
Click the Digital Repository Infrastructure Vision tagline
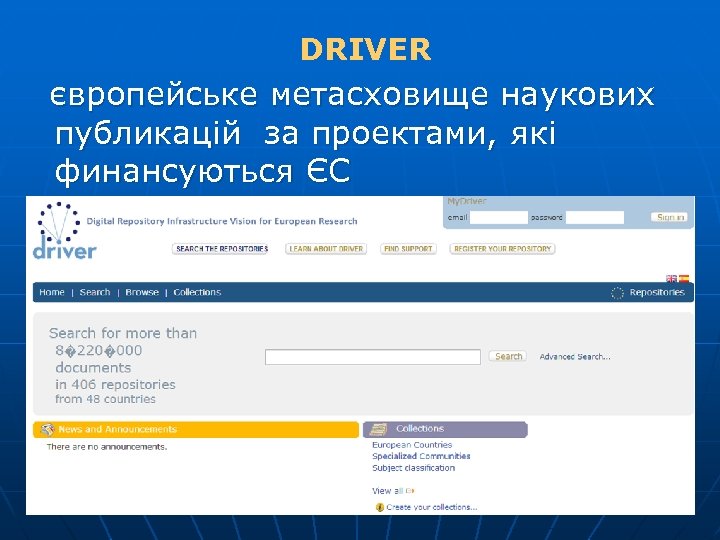point(222,221)
